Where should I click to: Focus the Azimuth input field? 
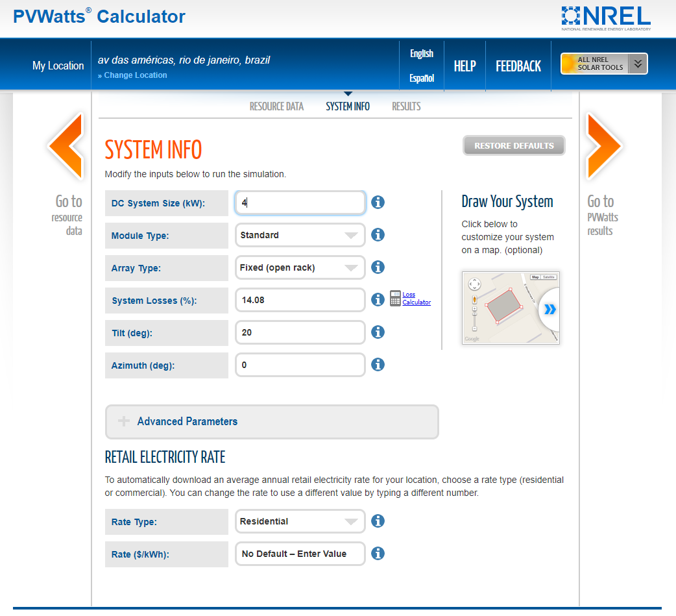pyautogui.click(x=300, y=365)
